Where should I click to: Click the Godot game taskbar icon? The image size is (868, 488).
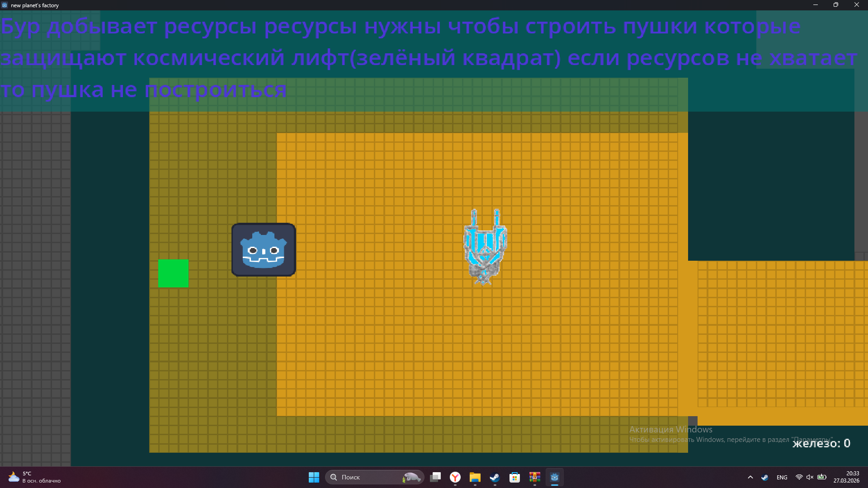coord(554,477)
